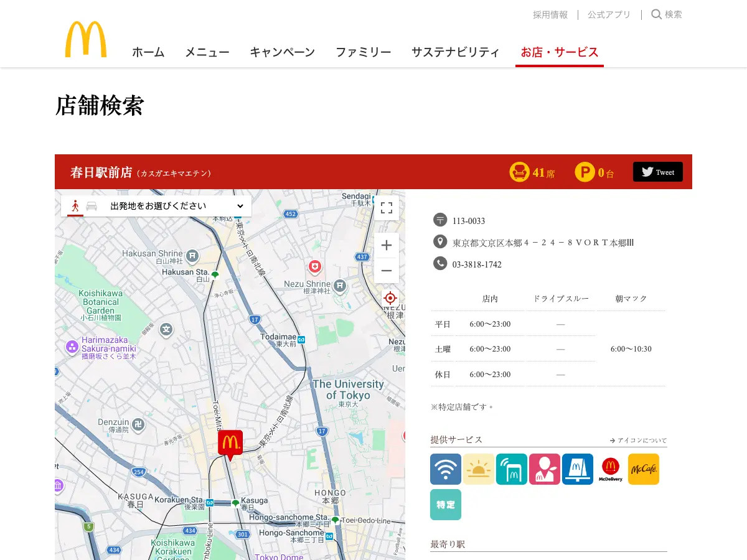Click the red McDonald's map pin

coord(230,445)
